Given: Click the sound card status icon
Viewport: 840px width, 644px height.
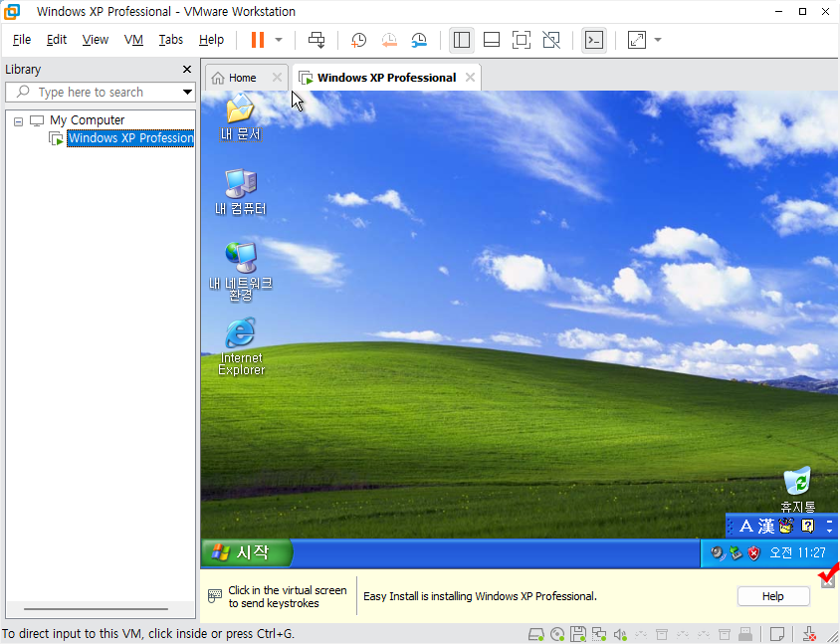Looking at the screenshot, I should tap(620, 634).
